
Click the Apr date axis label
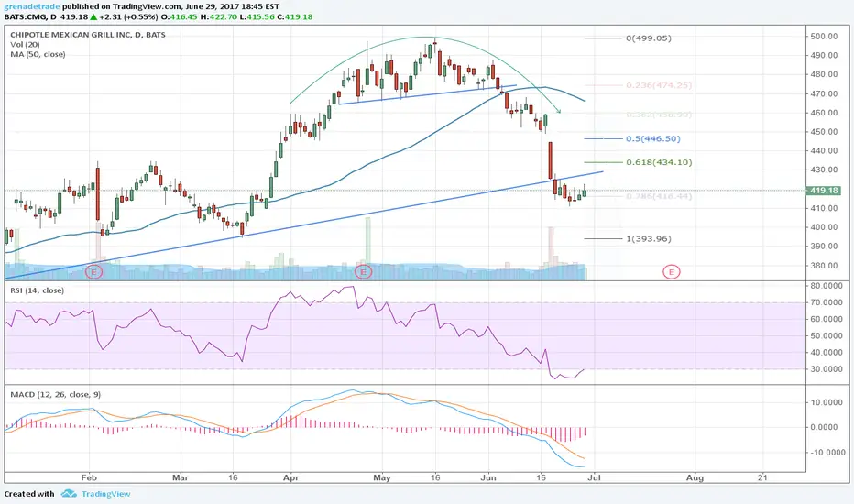[290, 477]
